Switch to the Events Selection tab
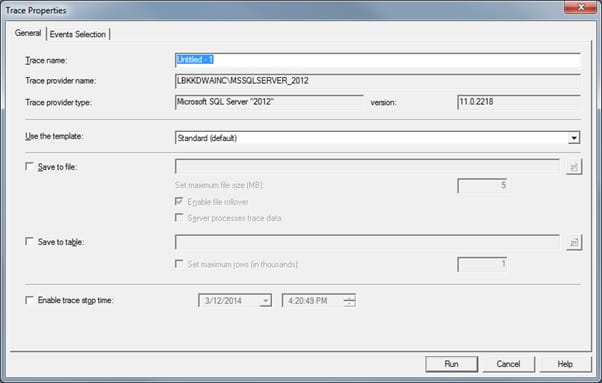Viewport: 602px width, 383px height. coord(78,34)
